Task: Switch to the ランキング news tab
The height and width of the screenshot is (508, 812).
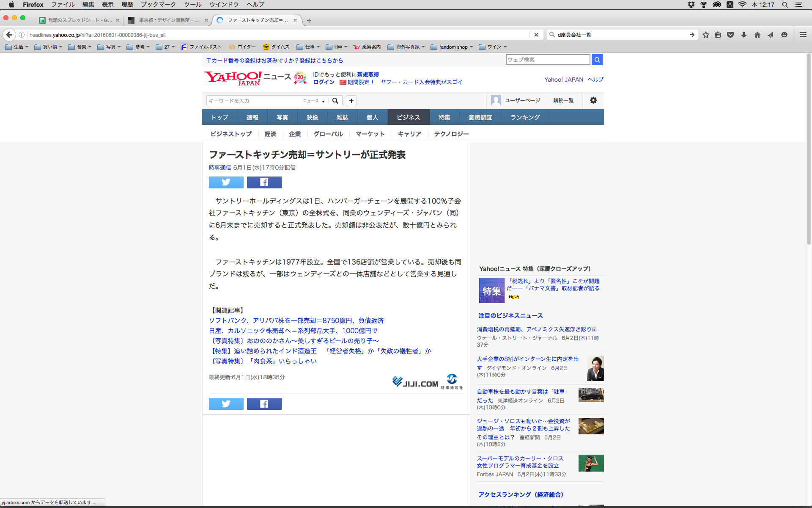Action: click(525, 117)
